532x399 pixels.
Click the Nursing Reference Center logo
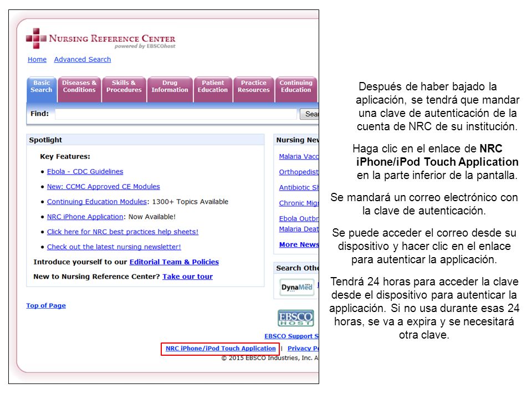click(x=101, y=39)
